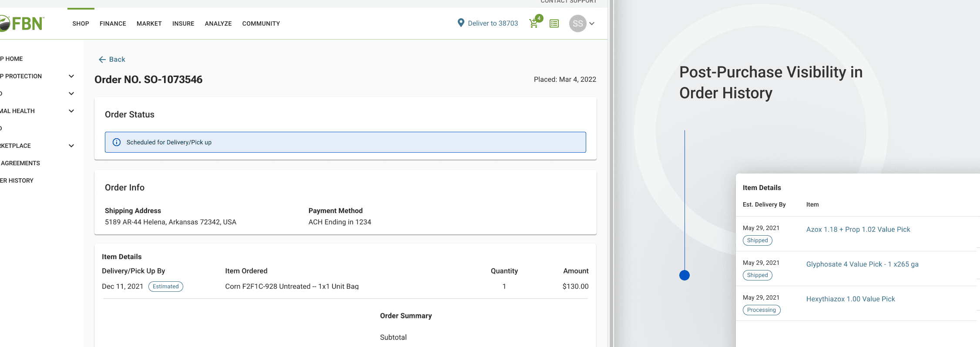Open the FINANCE menu
The width and height of the screenshot is (980, 347).
[113, 23]
